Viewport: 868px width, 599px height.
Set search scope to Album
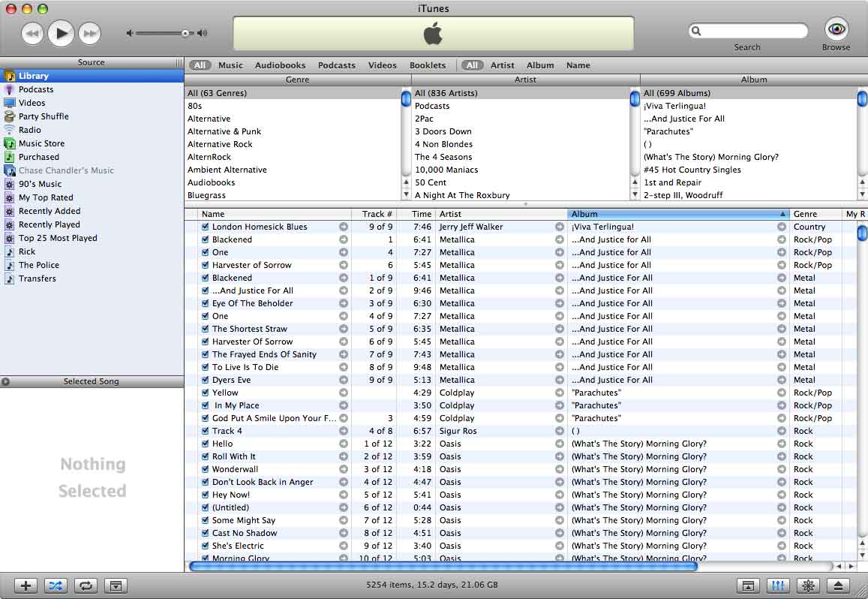[540, 65]
